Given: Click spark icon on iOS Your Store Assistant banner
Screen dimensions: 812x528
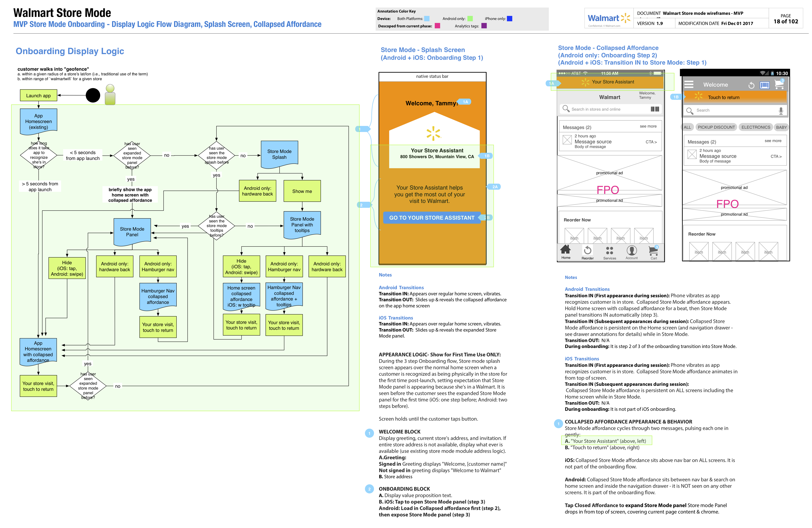Looking at the screenshot, I should 585,82.
